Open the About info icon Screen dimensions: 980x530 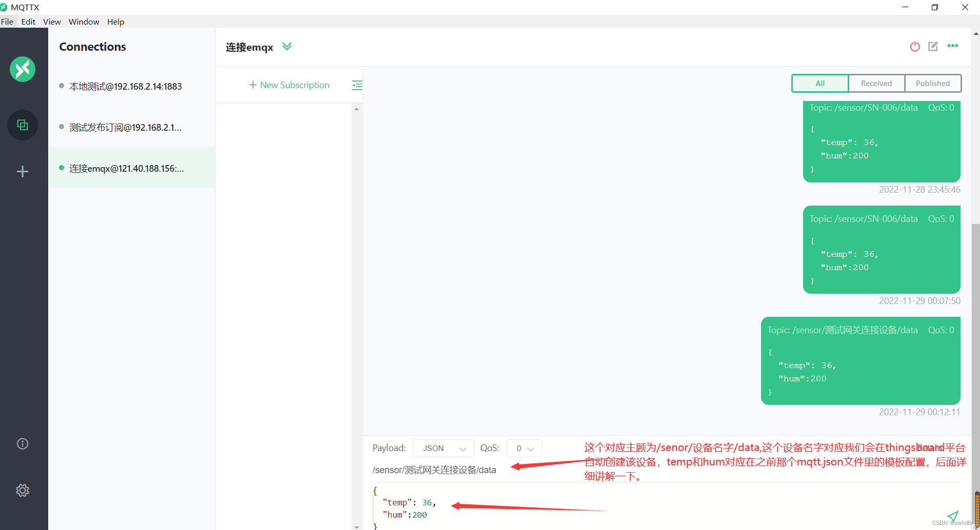(x=23, y=444)
